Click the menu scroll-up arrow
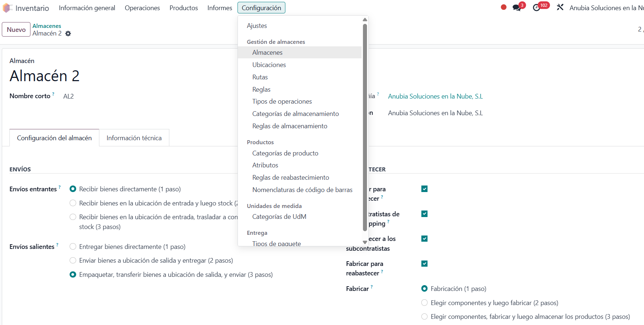 coord(365,20)
